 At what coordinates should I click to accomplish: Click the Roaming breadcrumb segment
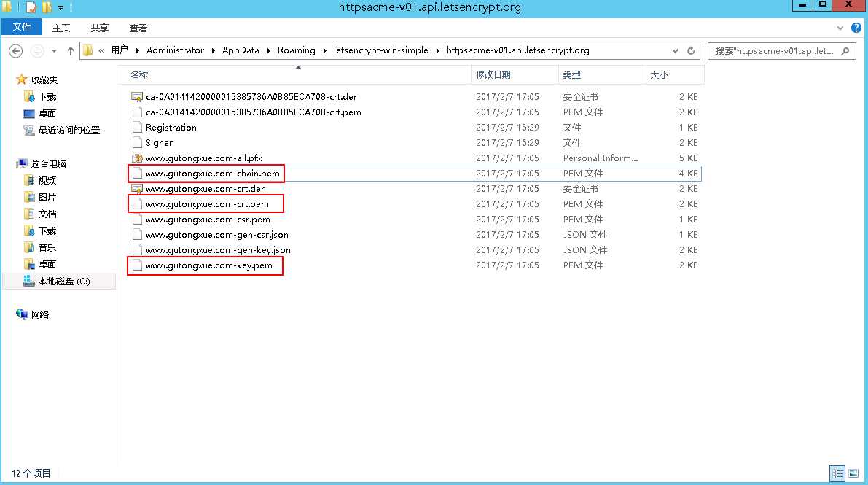(296, 50)
